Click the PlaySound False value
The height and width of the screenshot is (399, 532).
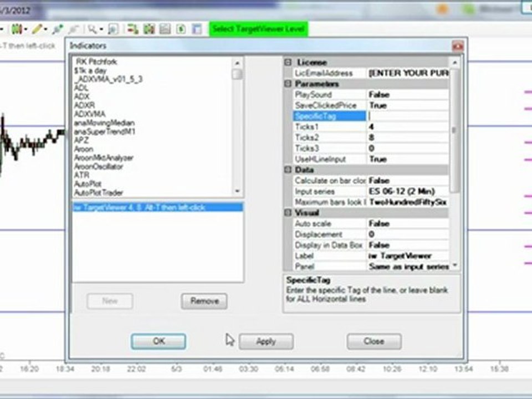click(408, 95)
